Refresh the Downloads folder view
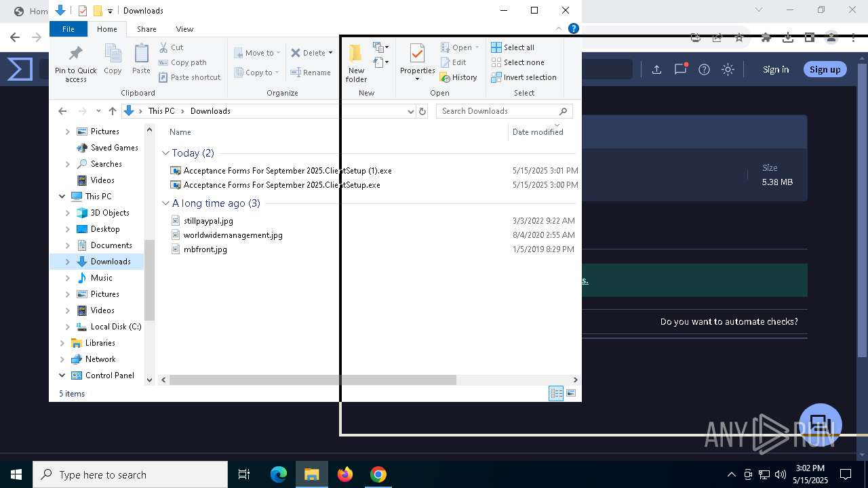This screenshot has width=868, height=488. pos(422,111)
